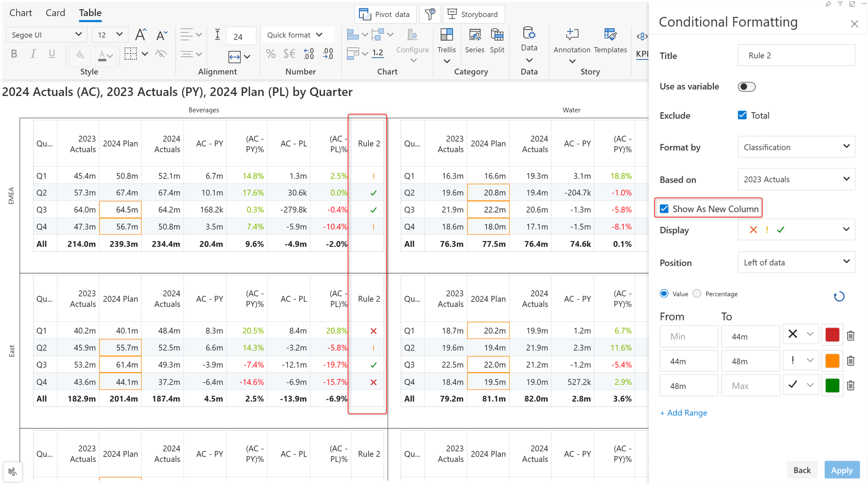Switch to the Chart tab

click(x=20, y=13)
